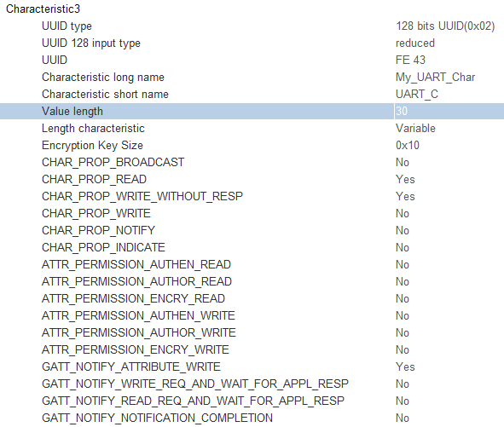This screenshot has height=427, width=504.
Task: Select the 'reduced' input type value
Action: (415, 43)
